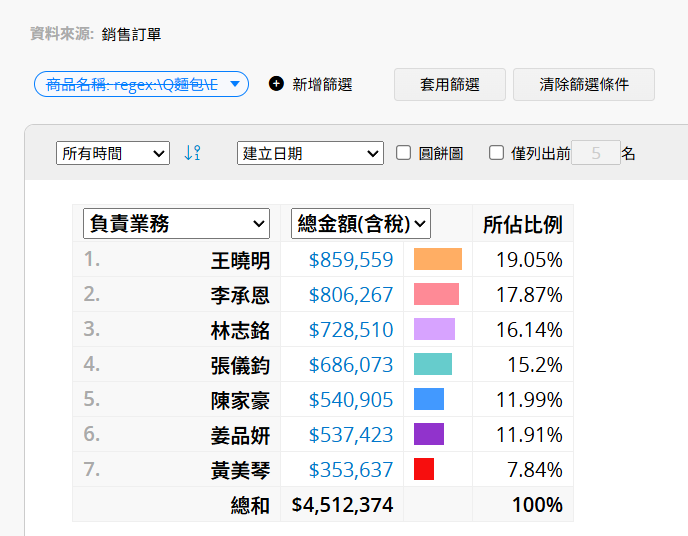This screenshot has width=688, height=536.
Task: Click the 所佔比例 column header
Action: (x=523, y=225)
